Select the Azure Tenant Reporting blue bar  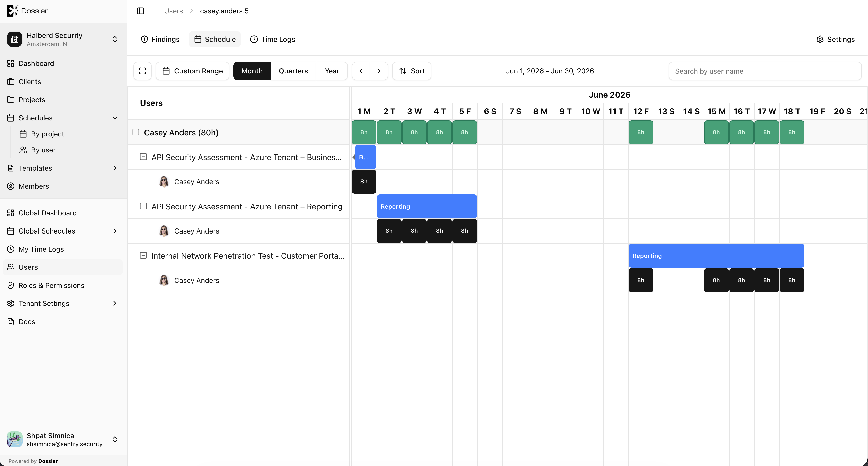[427, 206]
